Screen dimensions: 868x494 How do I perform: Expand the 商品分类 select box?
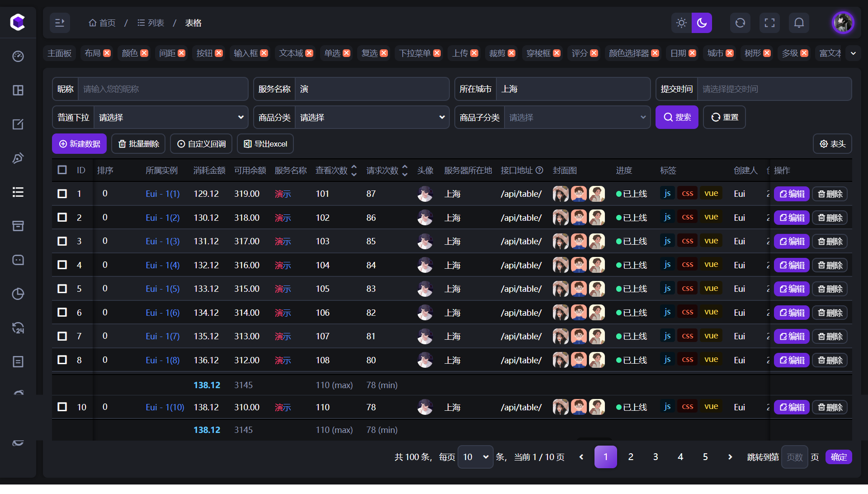pos(372,118)
